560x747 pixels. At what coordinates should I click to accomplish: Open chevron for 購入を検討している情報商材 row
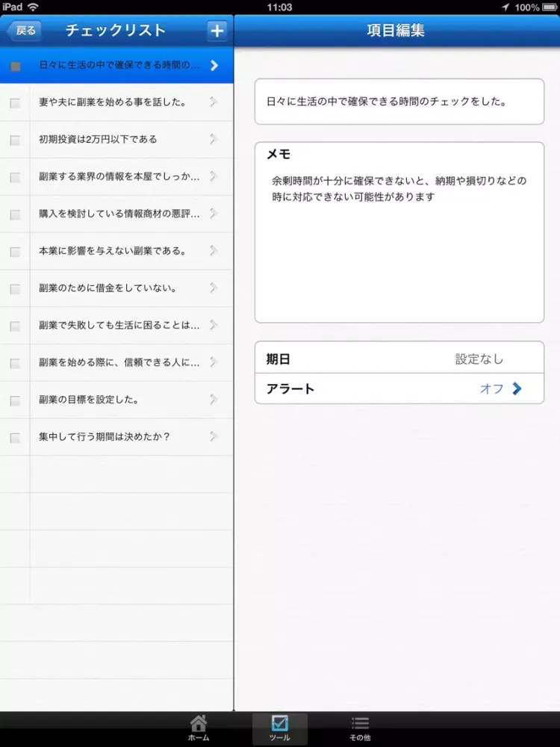[x=214, y=213]
